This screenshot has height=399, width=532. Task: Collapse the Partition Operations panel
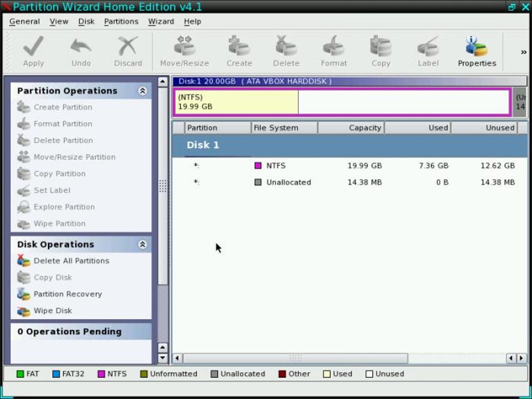[x=142, y=91]
